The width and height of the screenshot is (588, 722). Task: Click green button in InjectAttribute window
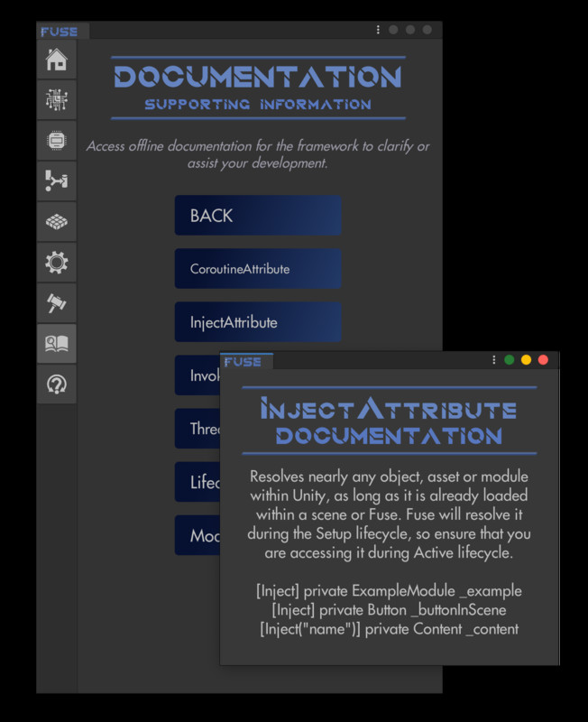click(510, 360)
